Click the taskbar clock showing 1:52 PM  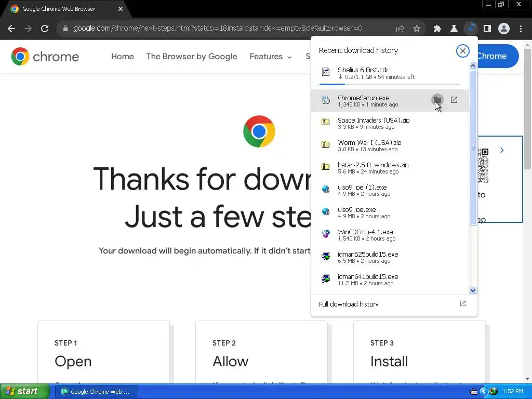(x=513, y=392)
